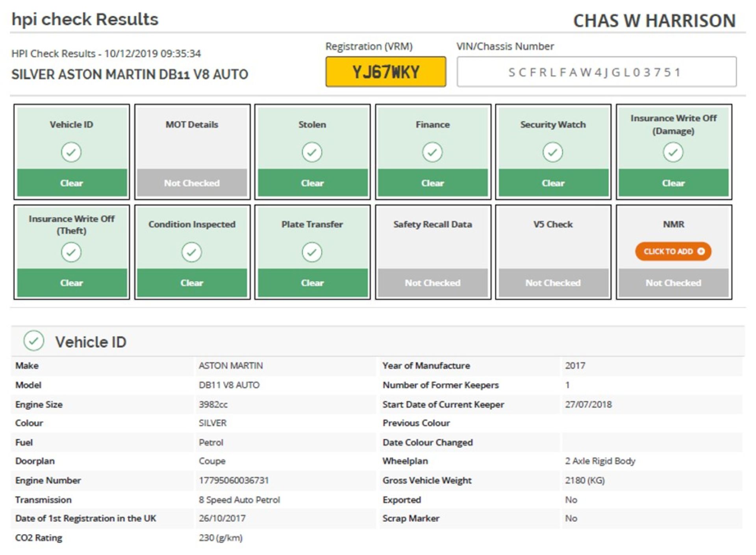Open the MOT Details tile title
Screen dimensions: 756x555
point(192,124)
